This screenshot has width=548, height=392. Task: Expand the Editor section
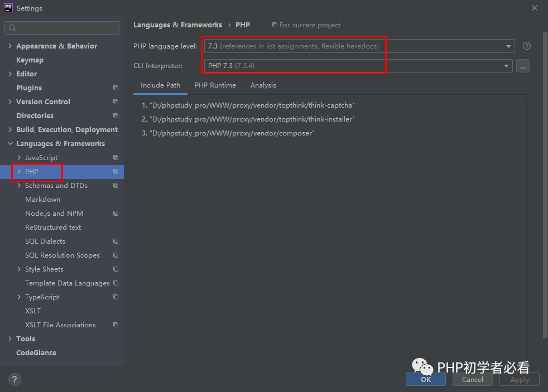tap(10, 74)
